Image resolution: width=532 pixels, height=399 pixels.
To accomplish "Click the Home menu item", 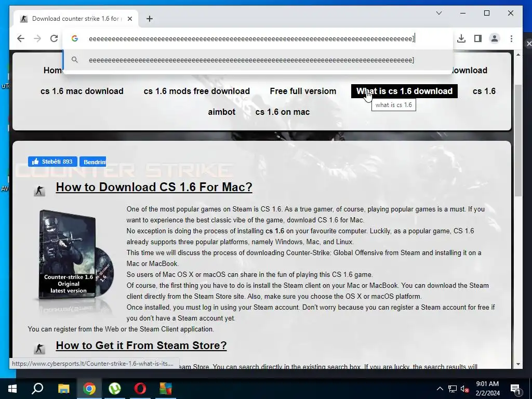I will [53, 70].
